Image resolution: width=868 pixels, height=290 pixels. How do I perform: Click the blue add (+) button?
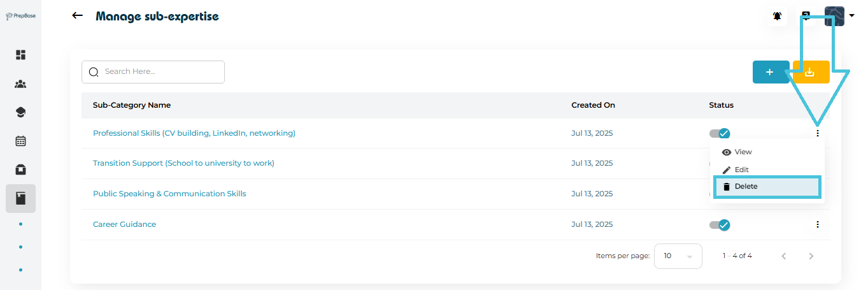pyautogui.click(x=769, y=72)
